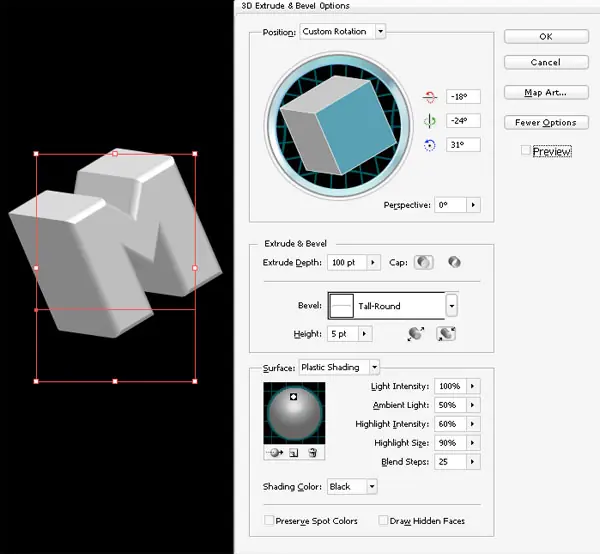The image size is (600, 554).
Task: Open the Map Art dialog
Action: (546, 92)
